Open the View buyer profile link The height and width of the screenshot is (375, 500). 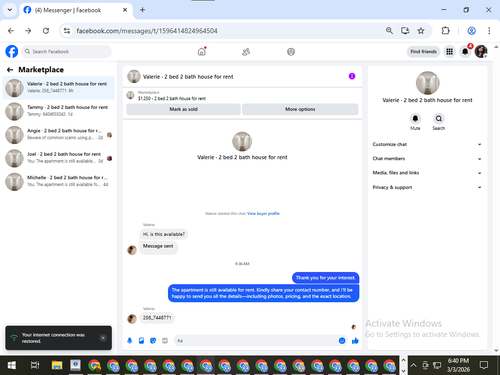pos(263,214)
